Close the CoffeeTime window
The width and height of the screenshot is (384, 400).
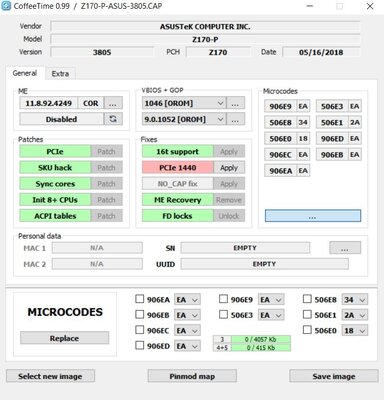tap(370, 6)
